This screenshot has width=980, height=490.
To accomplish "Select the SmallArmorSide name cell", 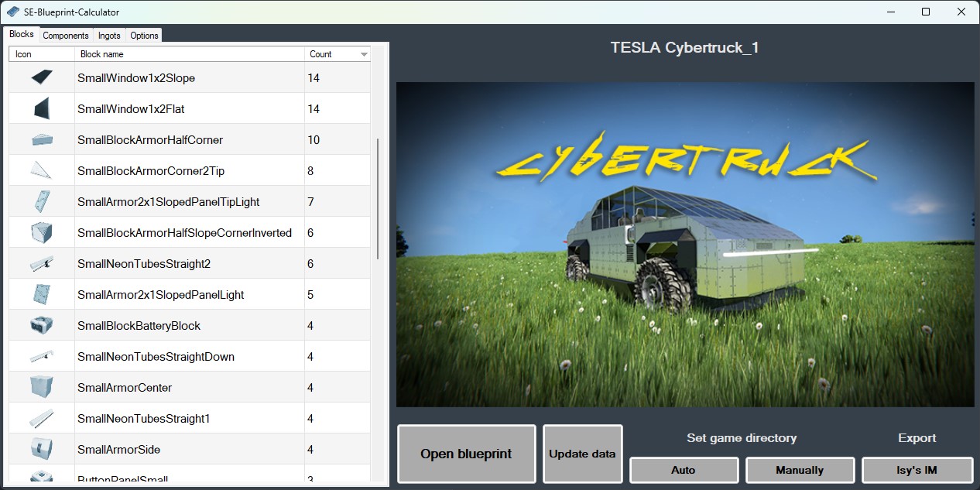I will click(190, 449).
